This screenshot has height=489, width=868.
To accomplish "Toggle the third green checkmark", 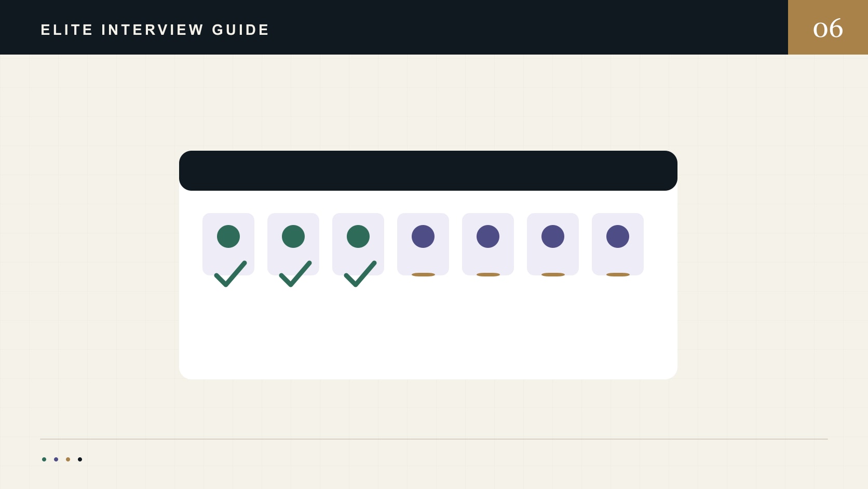I will (x=360, y=274).
